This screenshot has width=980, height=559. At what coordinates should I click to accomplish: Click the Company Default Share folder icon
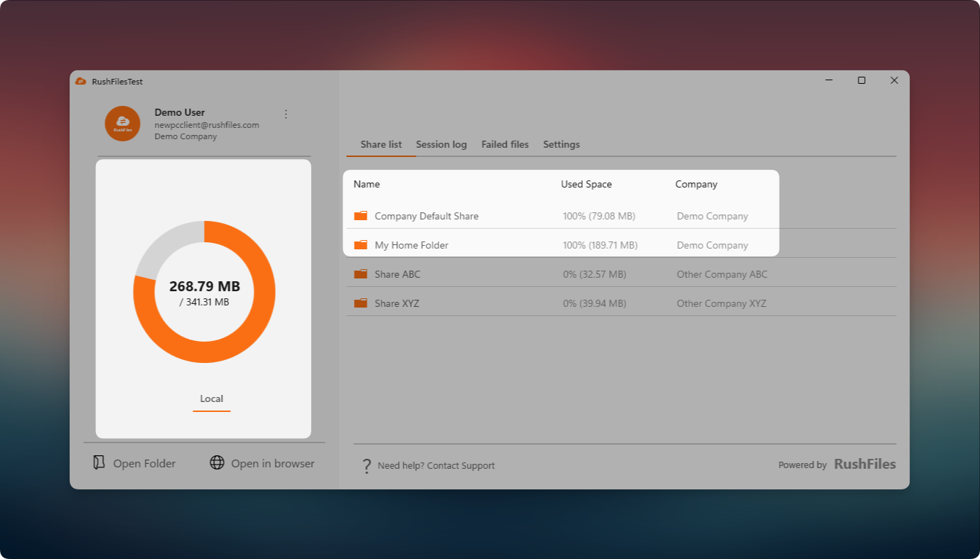coord(361,216)
